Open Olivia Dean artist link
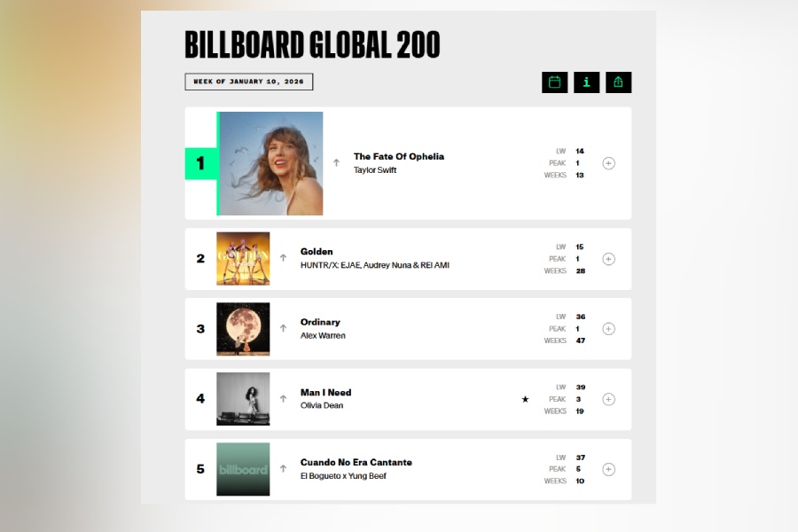Screen dimensions: 798x532 322,406
